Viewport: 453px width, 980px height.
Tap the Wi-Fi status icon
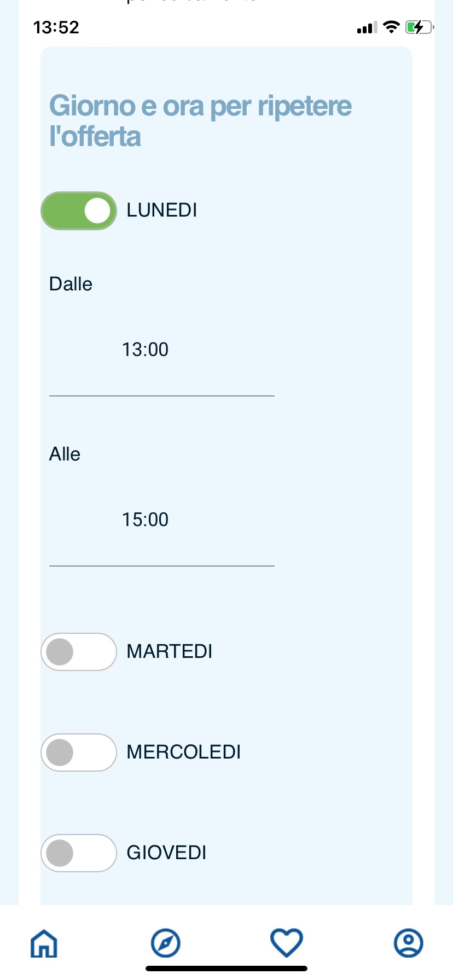[391, 27]
